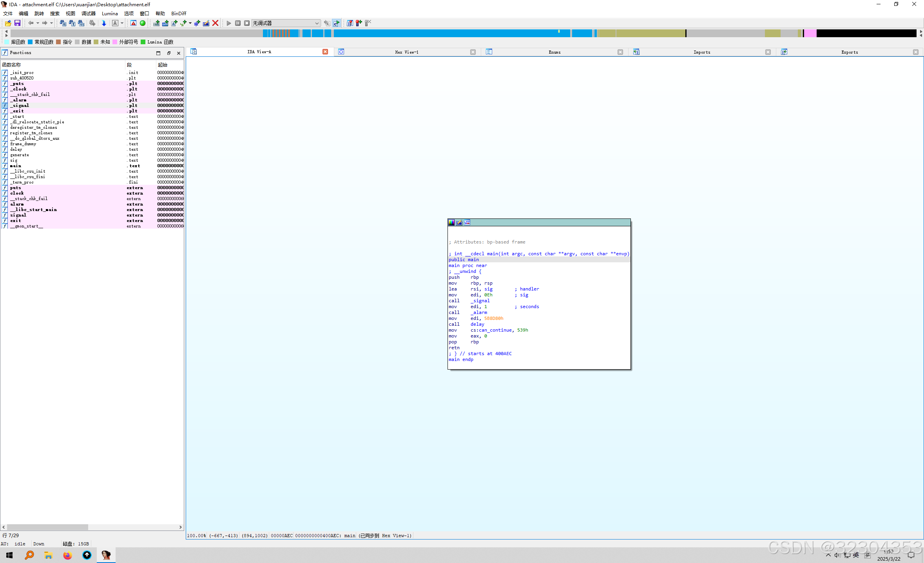Click the create CODE plus icon
This screenshot has width=924, height=563.
pyautogui.click(x=156, y=23)
